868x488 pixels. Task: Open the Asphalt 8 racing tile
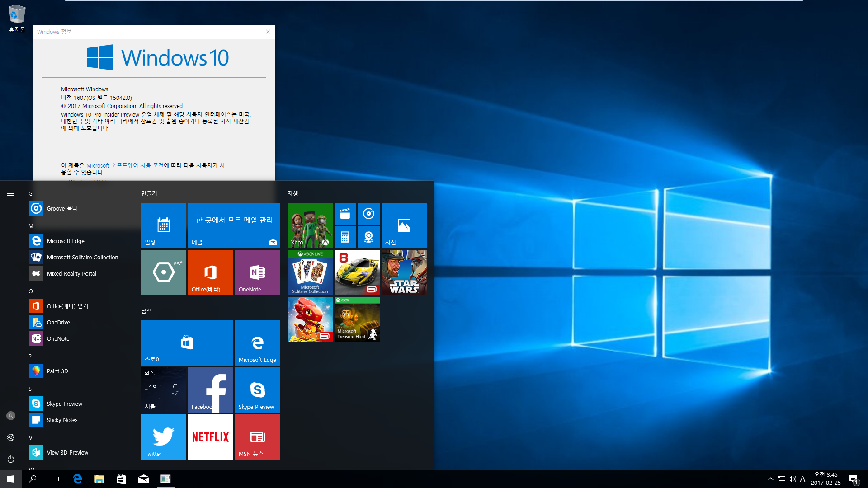point(357,272)
